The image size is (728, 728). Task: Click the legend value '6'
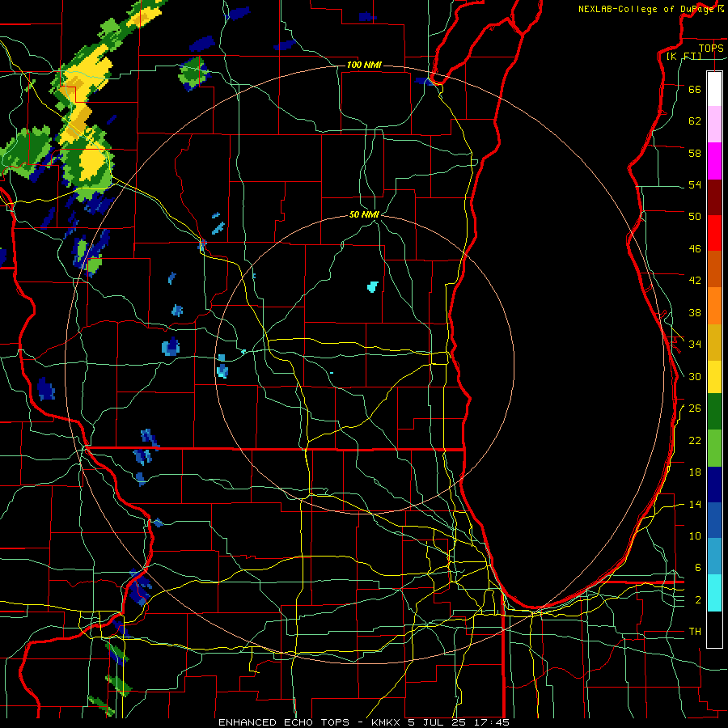[698, 567]
